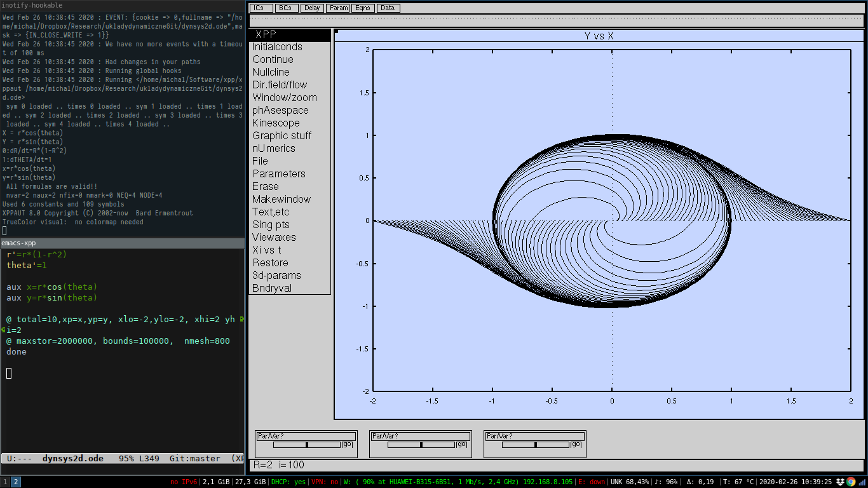Open the Delay window
Image resolution: width=868 pixels, height=488 pixels.
click(311, 8)
